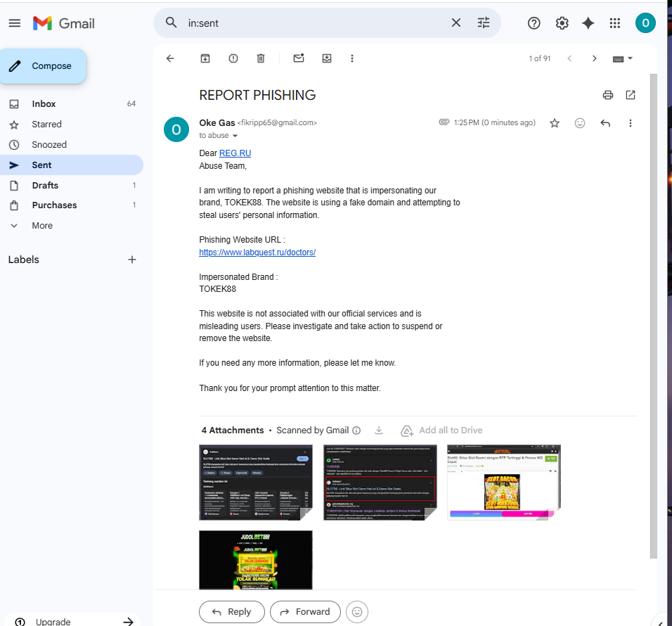
Task: Open more toolbar options menu
Action: (x=352, y=58)
